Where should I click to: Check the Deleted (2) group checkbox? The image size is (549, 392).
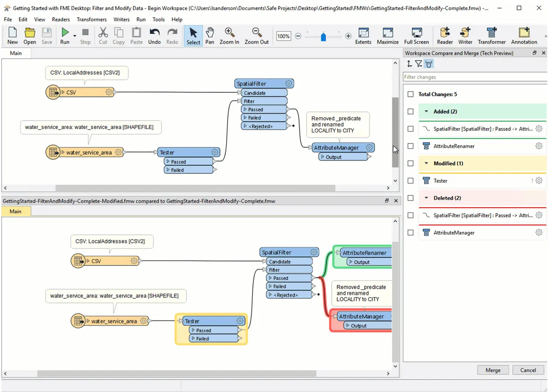tap(410, 198)
